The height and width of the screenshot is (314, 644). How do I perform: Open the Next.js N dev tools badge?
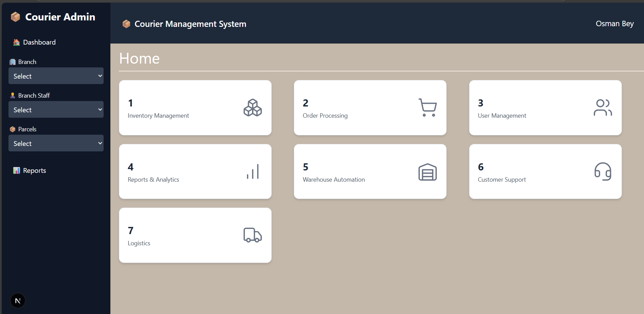click(x=18, y=301)
